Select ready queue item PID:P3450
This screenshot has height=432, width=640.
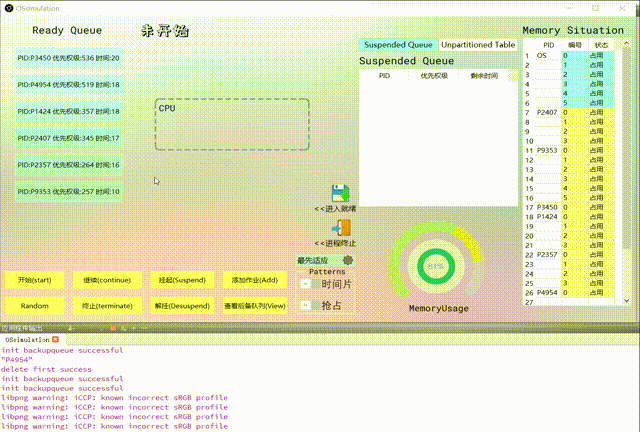tap(69, 58)
